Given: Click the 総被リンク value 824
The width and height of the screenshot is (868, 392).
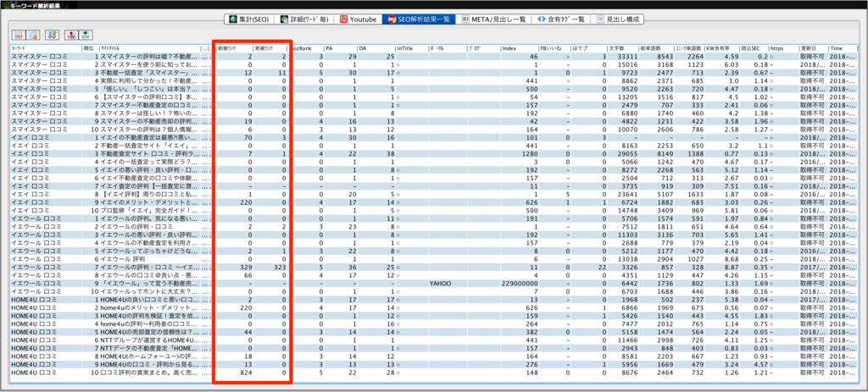Looking at the screenshot, I should (247, 372).
